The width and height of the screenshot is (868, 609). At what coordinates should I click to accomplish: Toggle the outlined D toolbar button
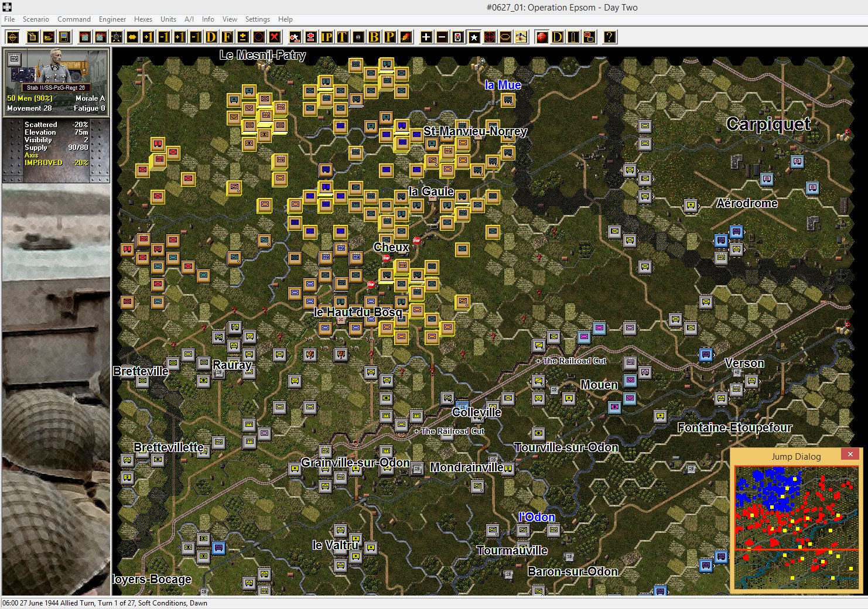pos(558,37)
